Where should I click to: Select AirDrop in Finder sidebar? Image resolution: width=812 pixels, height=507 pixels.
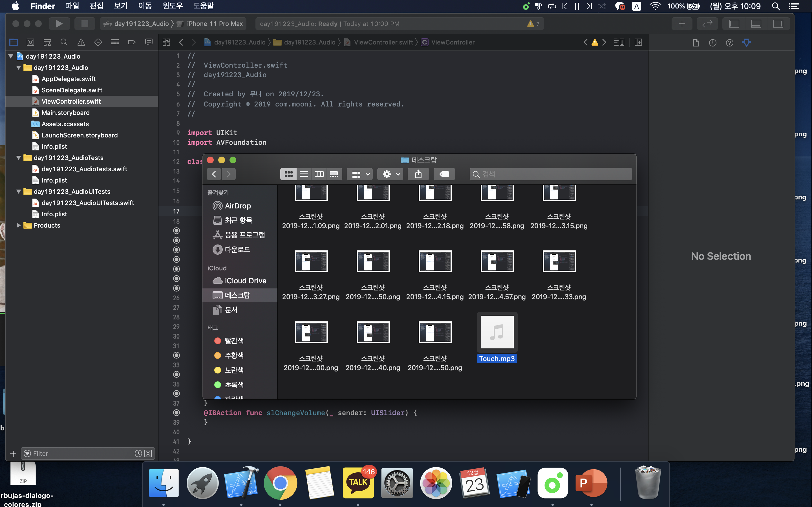237,206
